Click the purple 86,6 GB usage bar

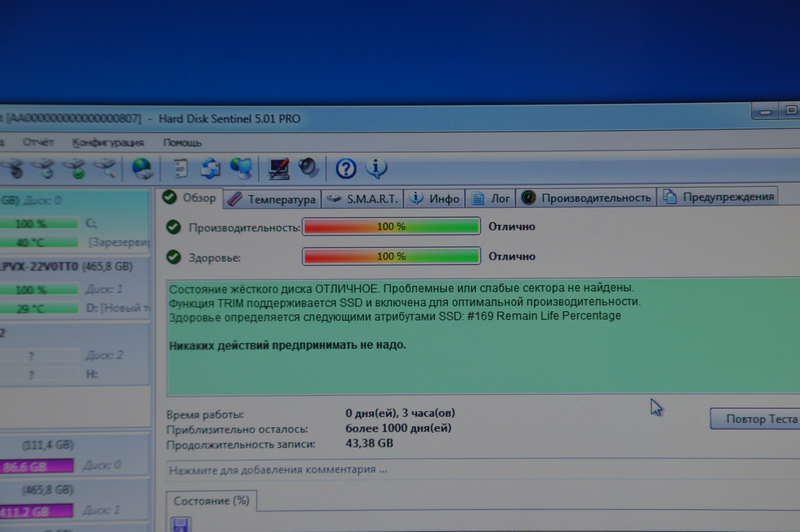(x=36, y=466)
